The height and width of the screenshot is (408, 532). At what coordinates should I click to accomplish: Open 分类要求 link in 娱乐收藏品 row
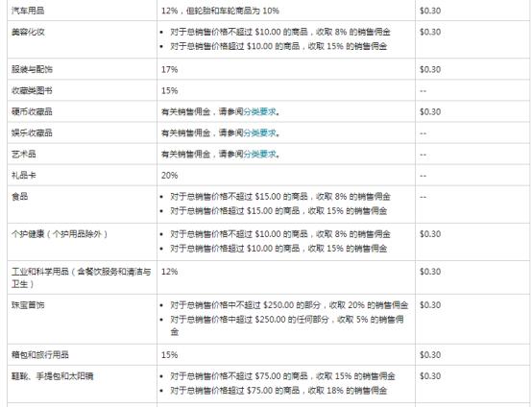(x=259, y=132)
